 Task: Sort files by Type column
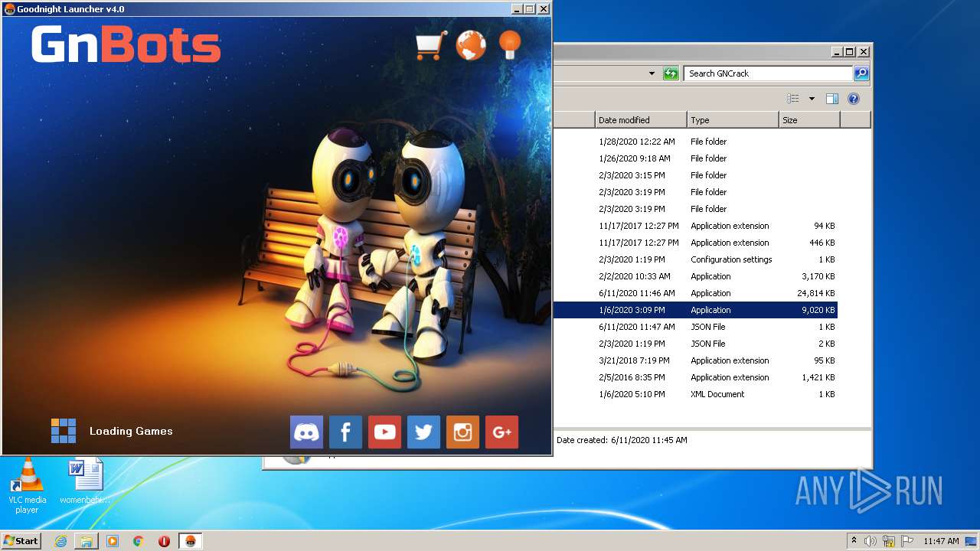[733, 120]
